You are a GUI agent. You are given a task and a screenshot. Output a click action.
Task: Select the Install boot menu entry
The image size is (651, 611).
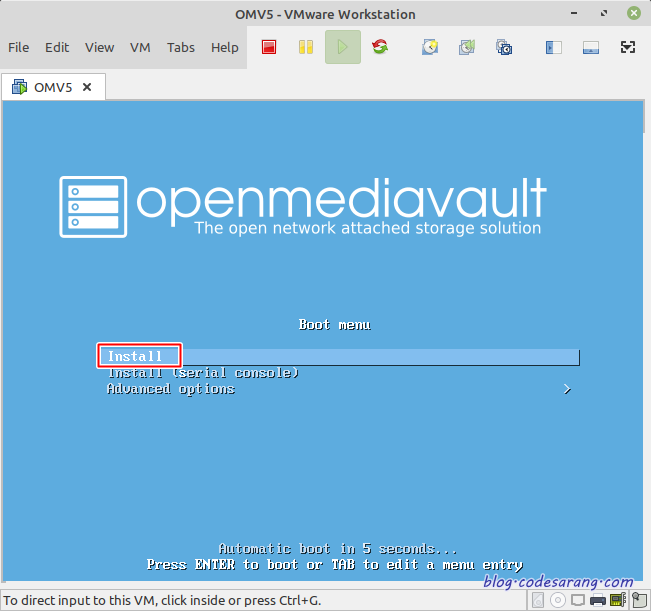(x=339, y=357)
